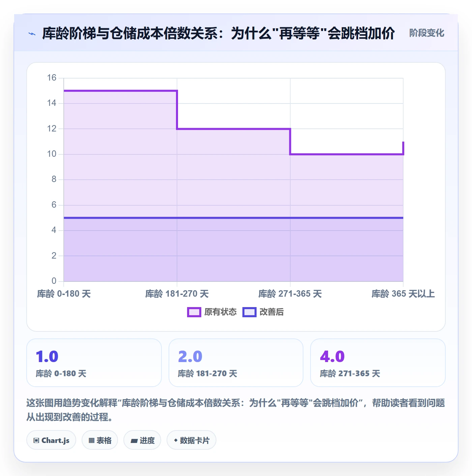Open the 4.0 库龄 271-365 天 data card
472x476 pixels.
pos(378,363)
